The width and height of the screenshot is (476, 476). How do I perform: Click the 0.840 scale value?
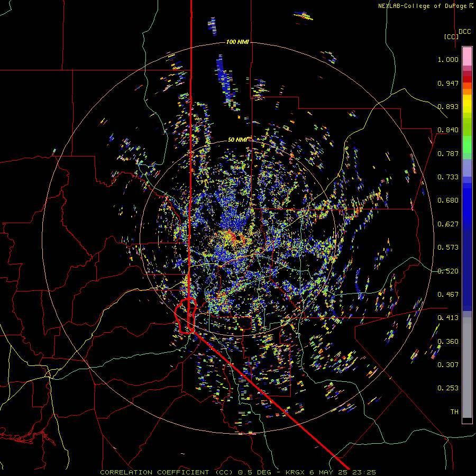point(448,130)
